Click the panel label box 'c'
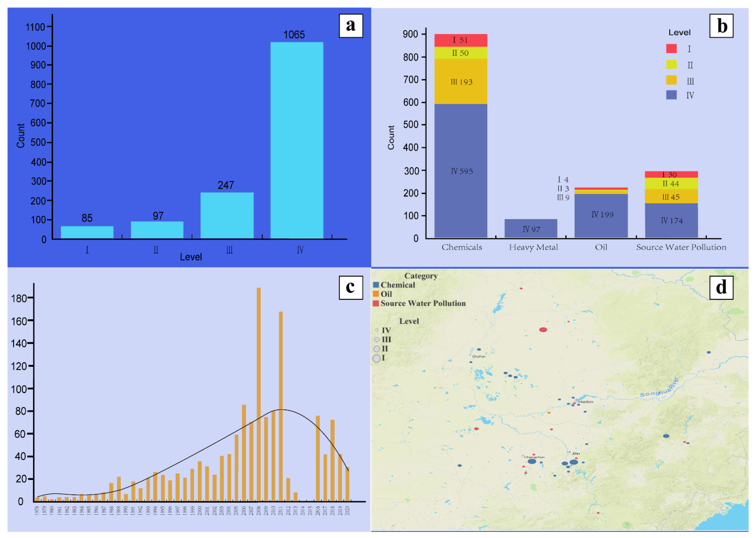This screenshot has height=538, width=756. 351,288
